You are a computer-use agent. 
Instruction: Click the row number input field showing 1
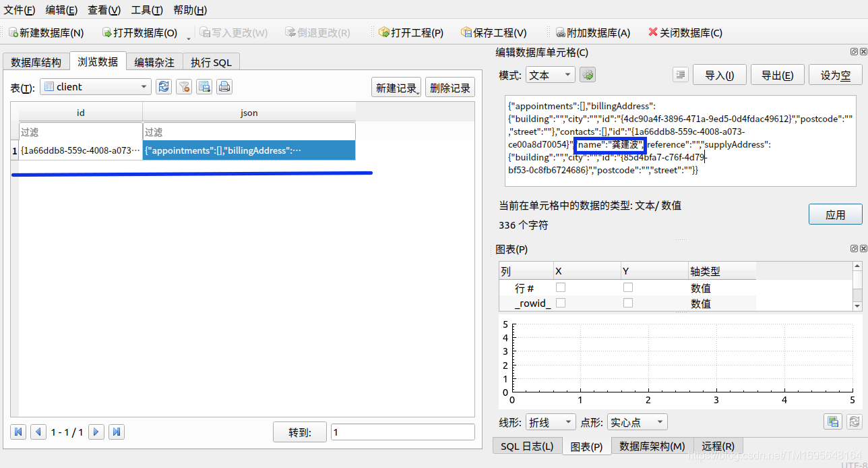(x=402, y=432)
